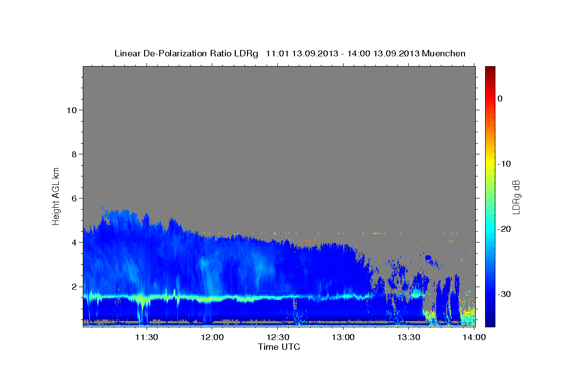Click the height axis label 6

coord(74,198)
